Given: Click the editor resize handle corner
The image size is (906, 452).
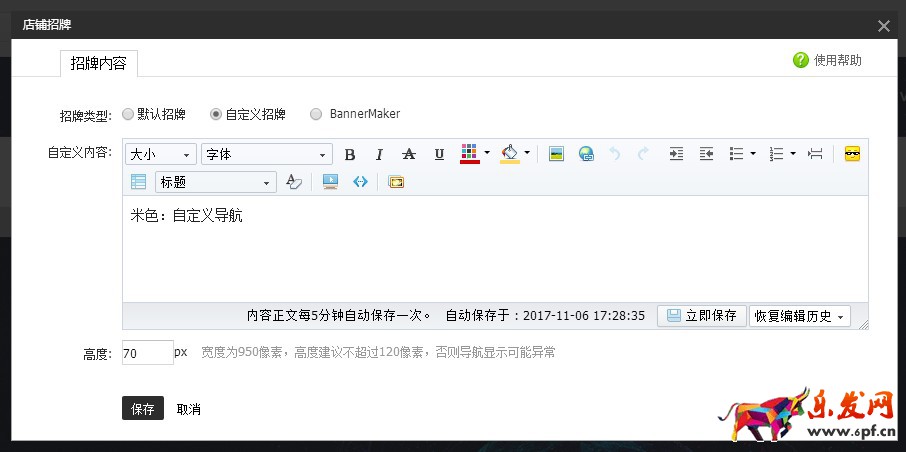Looking at the screenshot, I should click(x=863, y=325).
